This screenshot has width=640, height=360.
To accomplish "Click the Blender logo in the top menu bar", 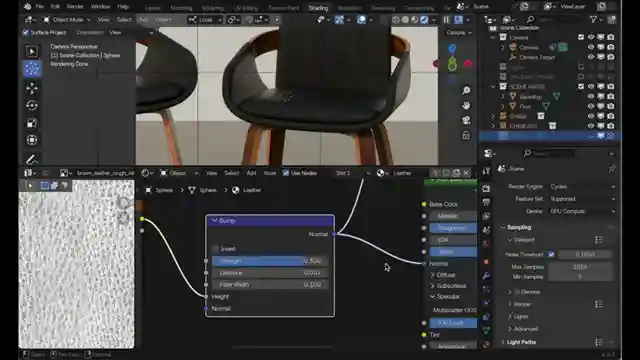I will (x=27, y=7).
